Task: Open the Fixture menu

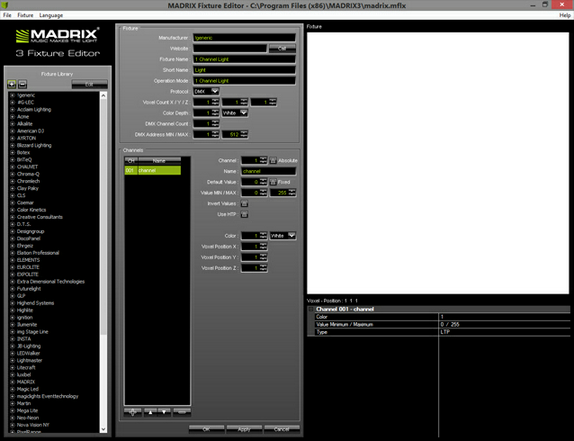Action: tap(25, 15)
